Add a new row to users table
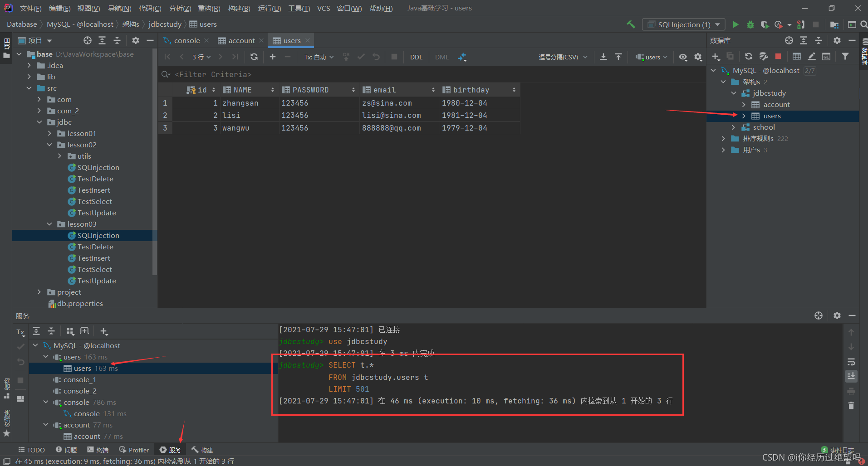The image size is (868, 466). [273, 57]
